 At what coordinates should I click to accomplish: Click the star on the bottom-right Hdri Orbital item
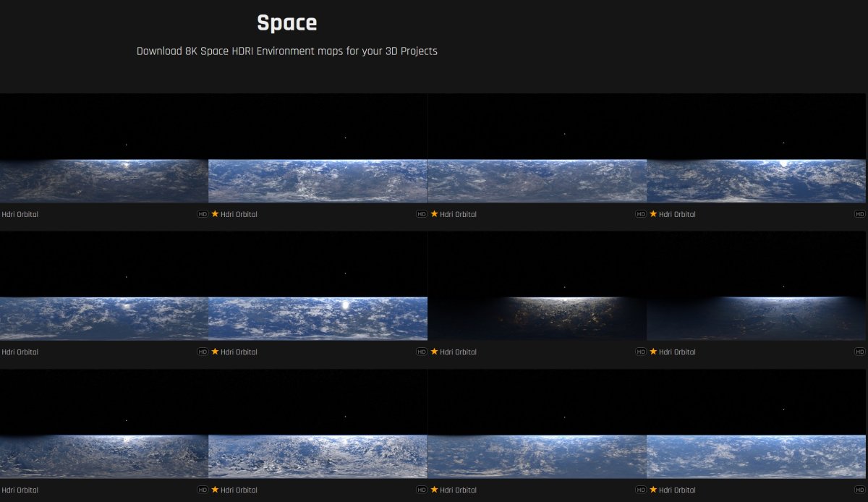click(x=653, y=490)
